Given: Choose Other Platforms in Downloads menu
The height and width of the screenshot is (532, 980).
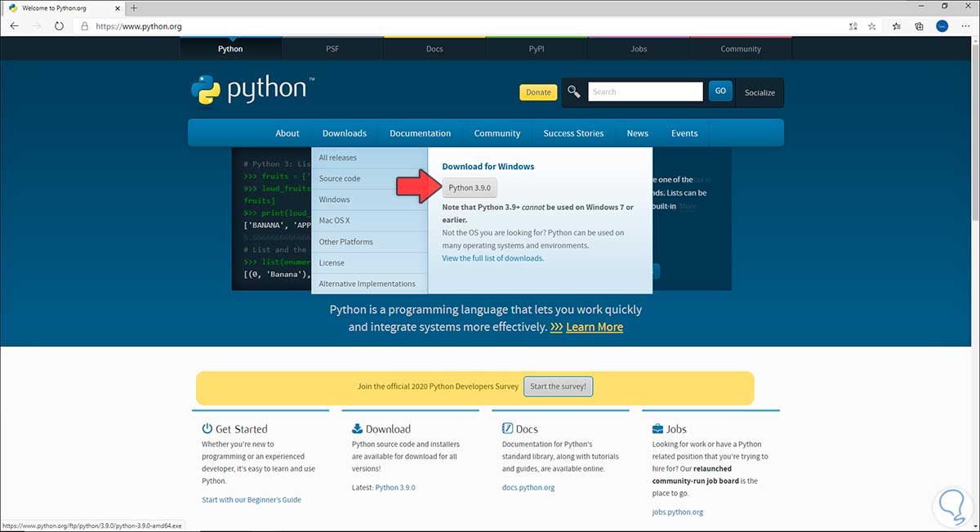Looking at the screenshot, I should tap(370, 242).
